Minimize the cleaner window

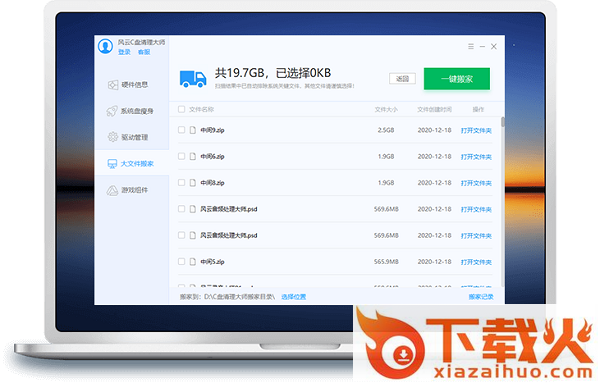pos(483,46)
